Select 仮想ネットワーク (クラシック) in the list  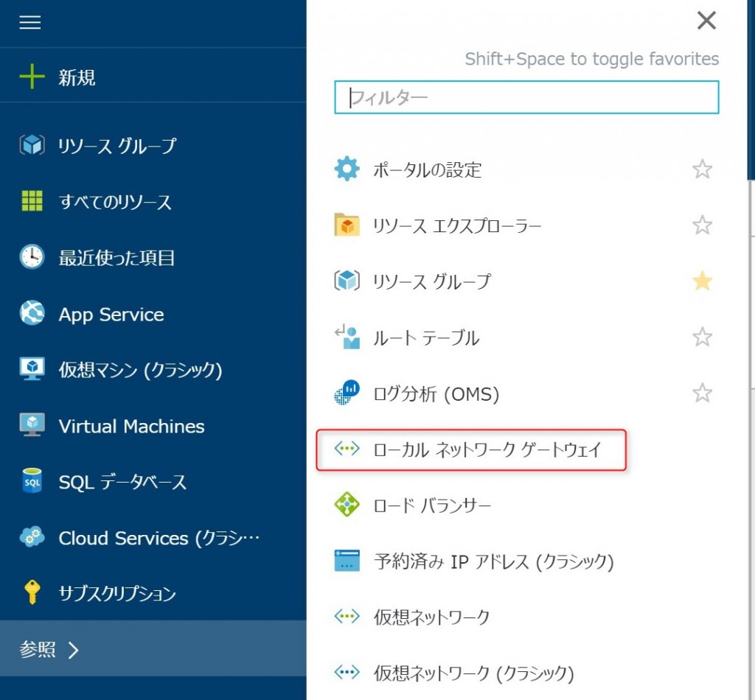pyautogui.click(x=473, y=673)
